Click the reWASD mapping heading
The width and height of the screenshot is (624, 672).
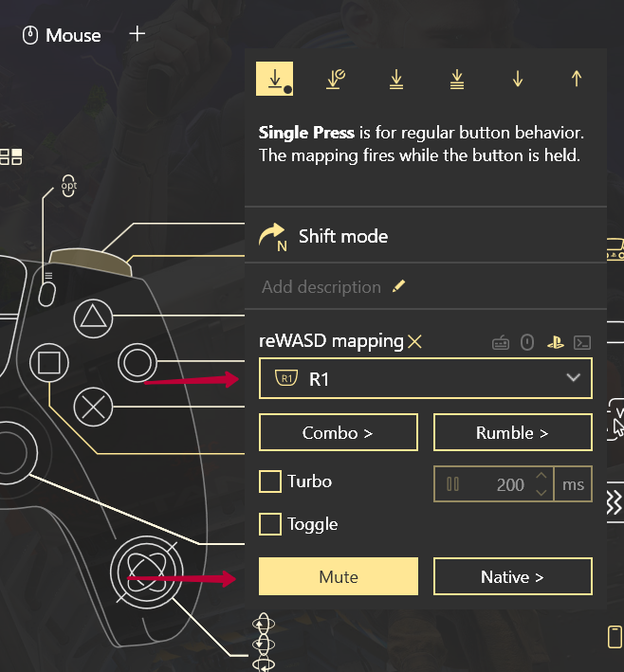331,341
